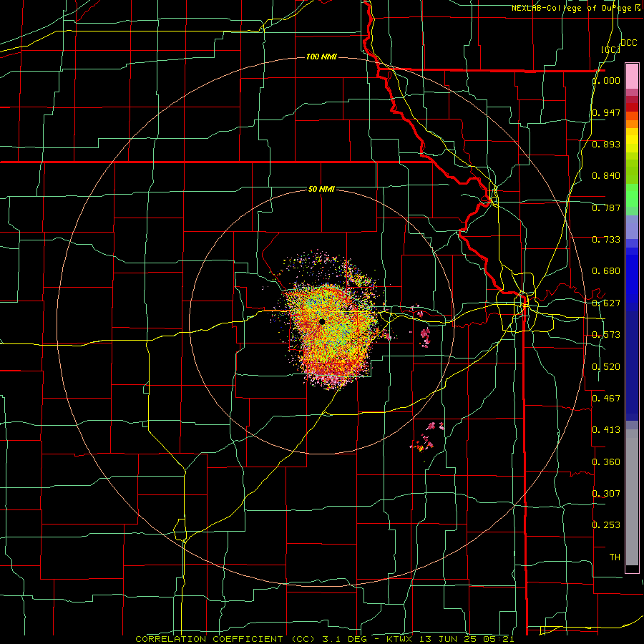
Task: Click the 0.360 color scale value
Action: click(606, 462)
